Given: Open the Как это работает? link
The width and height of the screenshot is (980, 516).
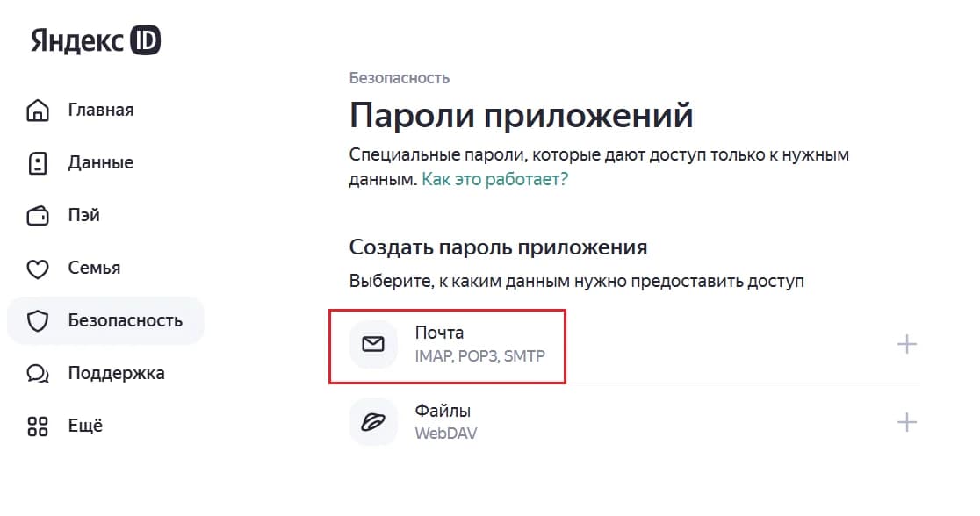Looking at the screenshot, I should tap(495, 179).
